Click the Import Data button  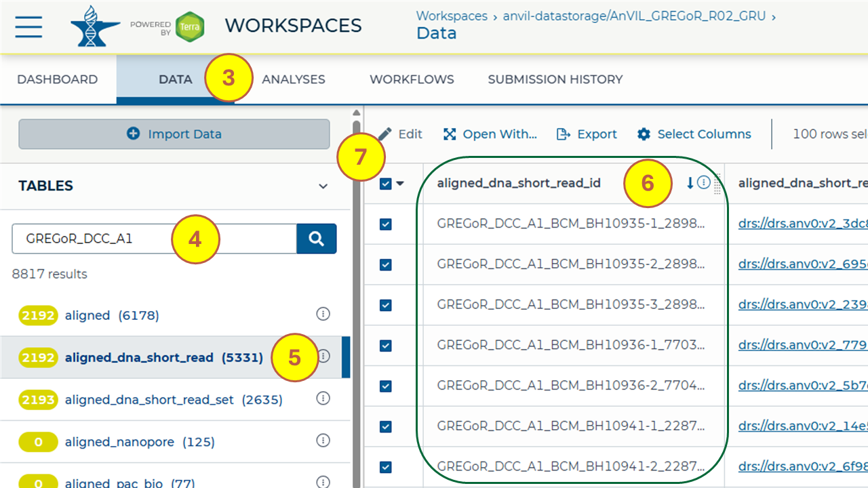[x=174, y=134]
